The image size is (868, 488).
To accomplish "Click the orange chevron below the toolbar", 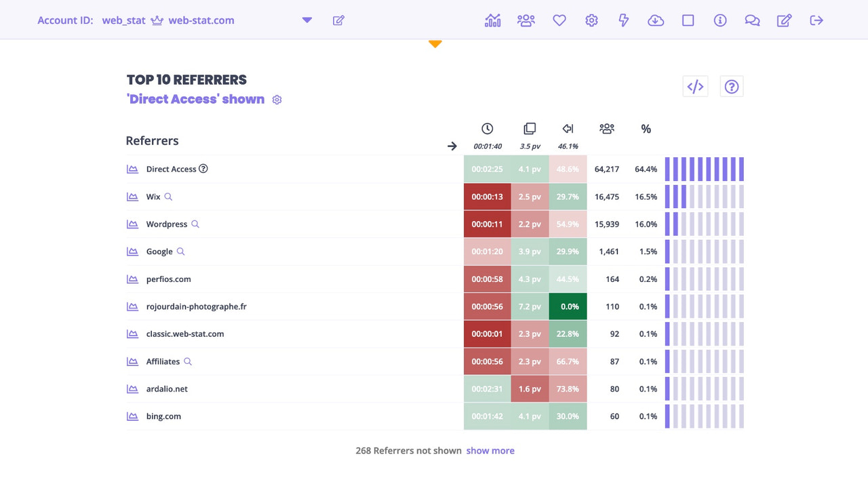I will [435, 43].
